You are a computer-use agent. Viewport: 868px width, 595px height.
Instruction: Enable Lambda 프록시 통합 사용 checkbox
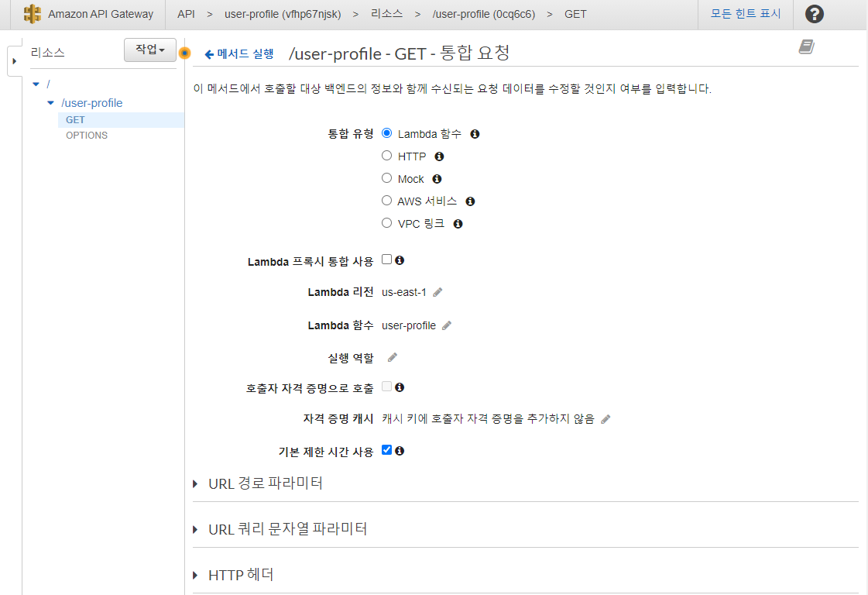point(387,259)
